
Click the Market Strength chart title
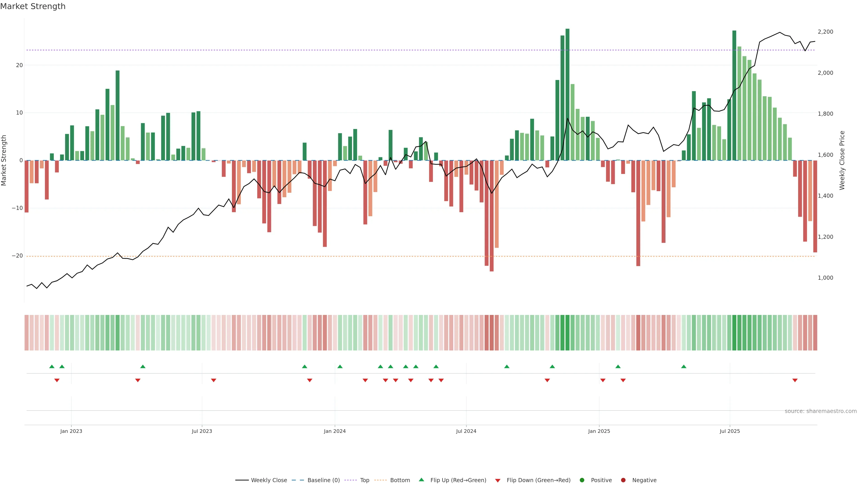33,6
